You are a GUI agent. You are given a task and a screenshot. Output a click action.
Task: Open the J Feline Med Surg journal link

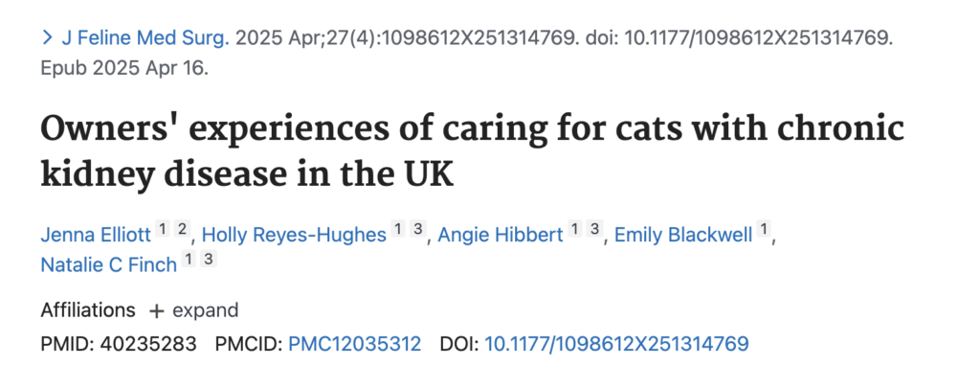[145, 38]
